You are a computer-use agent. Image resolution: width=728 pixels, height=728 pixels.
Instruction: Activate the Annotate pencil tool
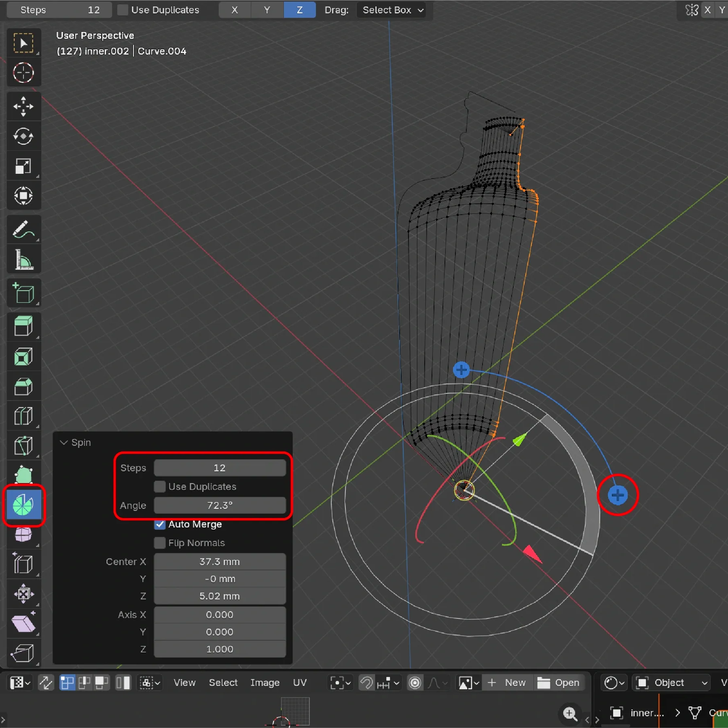[x=23, y=229]
